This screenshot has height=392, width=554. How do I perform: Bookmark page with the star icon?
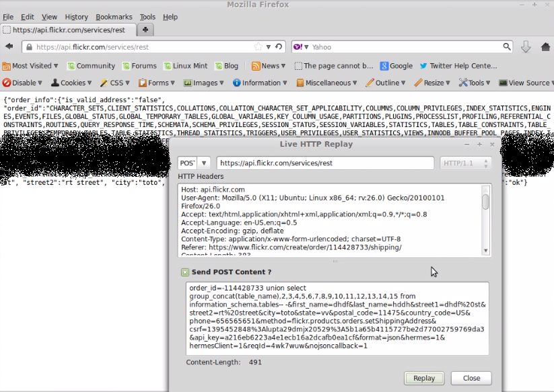(258, 47)
